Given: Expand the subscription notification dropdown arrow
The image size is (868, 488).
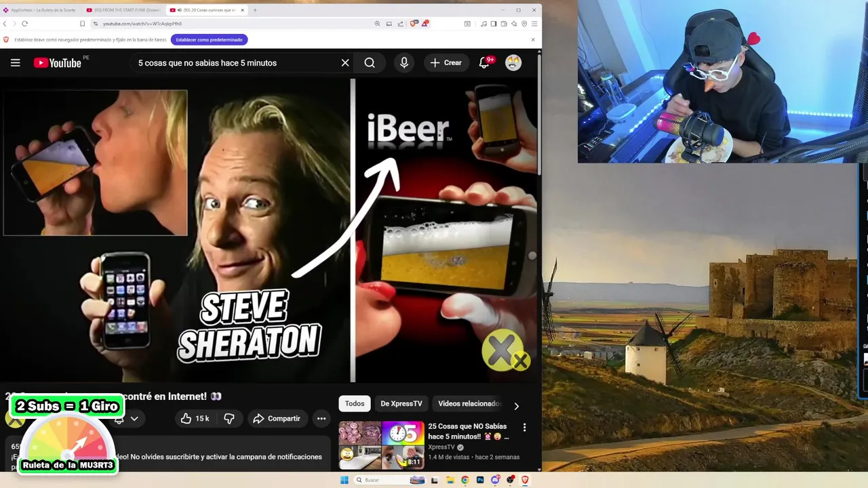Looking at the screenshot, I should [x=134, y=419].
